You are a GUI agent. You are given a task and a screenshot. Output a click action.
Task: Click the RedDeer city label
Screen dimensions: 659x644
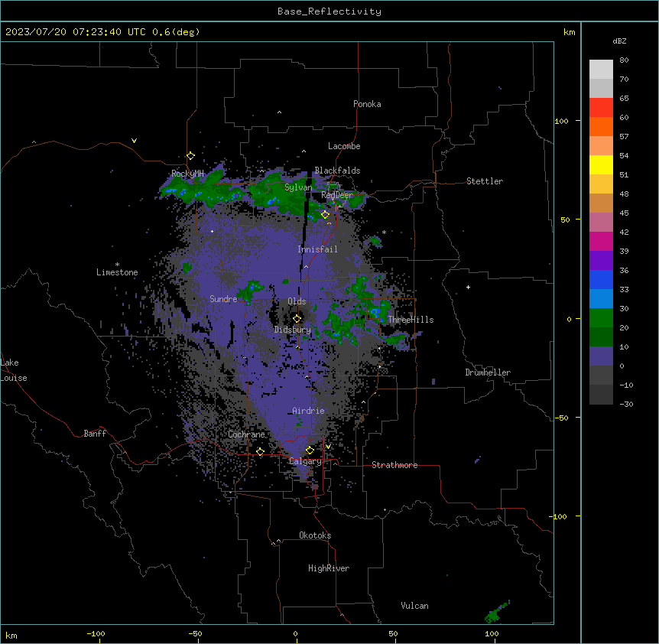coord(337,195)
